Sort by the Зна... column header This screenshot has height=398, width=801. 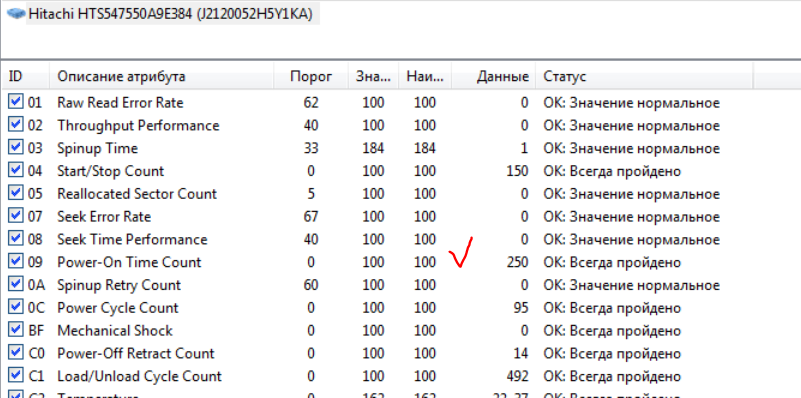coord(373,77)
